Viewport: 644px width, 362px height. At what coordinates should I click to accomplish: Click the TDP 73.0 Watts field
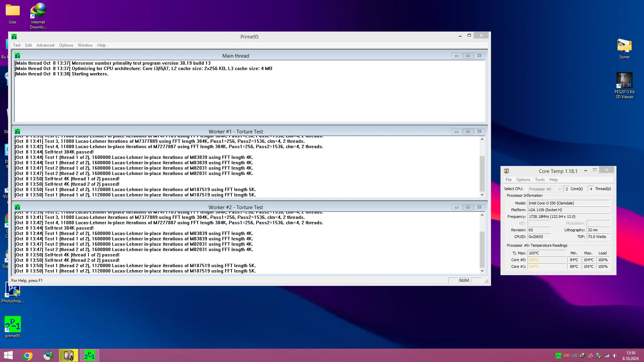coord(598,237)
